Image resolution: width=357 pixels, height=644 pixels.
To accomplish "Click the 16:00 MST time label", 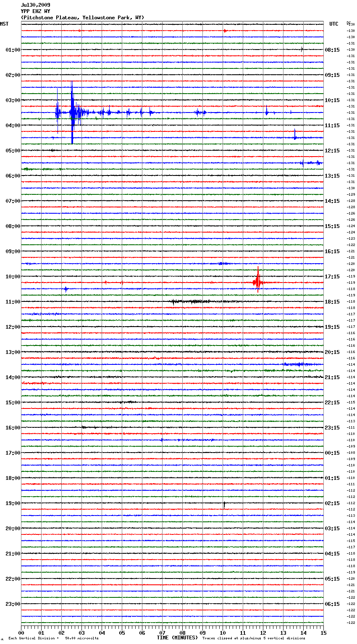I will tap(13, 428).
